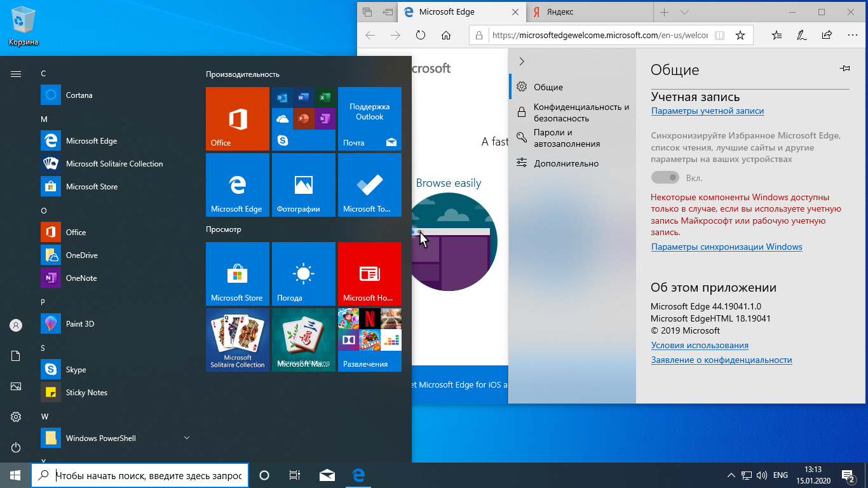
Task: Open OneDrive in the app list
Action: [x=114, y=255]
